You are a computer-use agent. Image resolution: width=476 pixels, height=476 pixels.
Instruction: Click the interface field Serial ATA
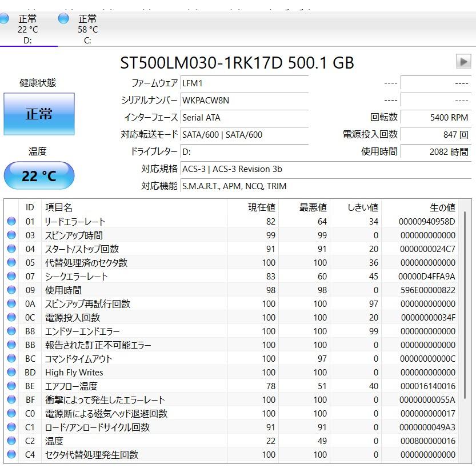point(245,118)
